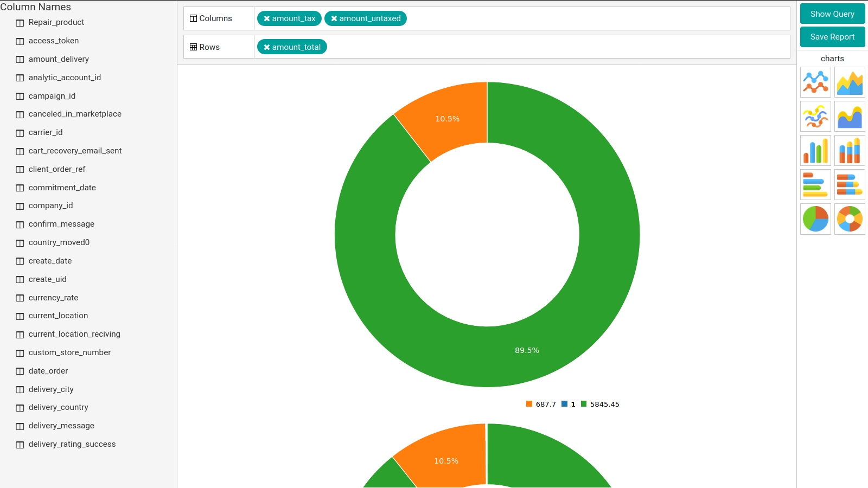This screenshot has height=488, width=868.
Task: Select the pie chart icon
Action: click(x=815, y=219)
